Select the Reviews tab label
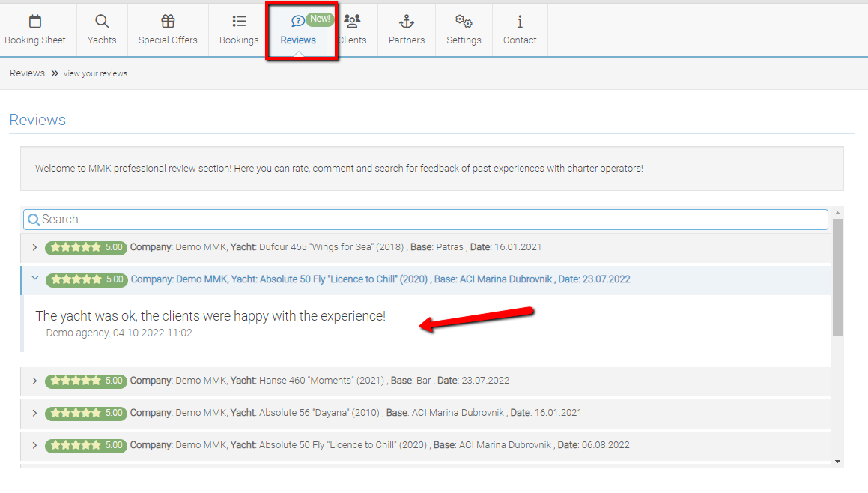The height and width of the screenshot is (493, 868). point(298,40)
